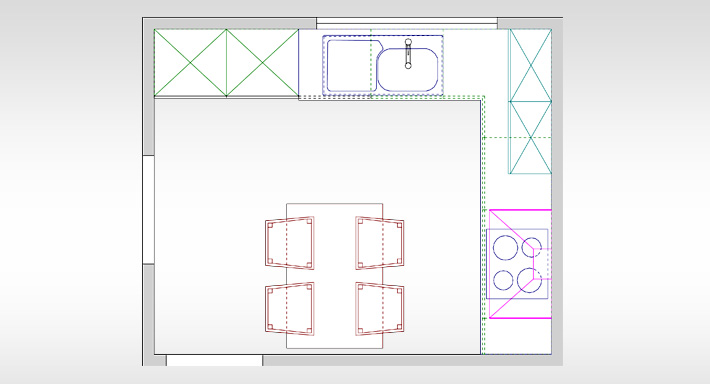Click the large top-left hob burner

pos(505,248)
